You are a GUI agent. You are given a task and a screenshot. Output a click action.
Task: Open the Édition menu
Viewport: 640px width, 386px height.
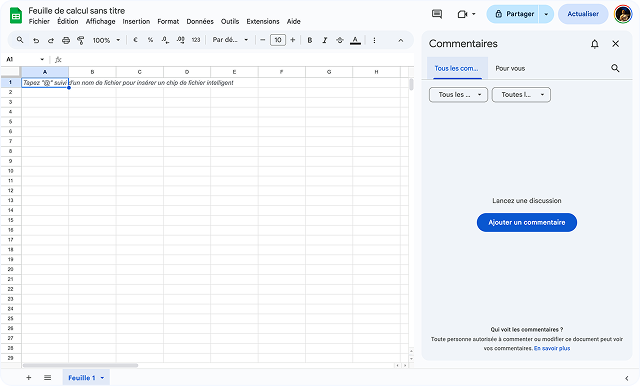tap(68, 22)
